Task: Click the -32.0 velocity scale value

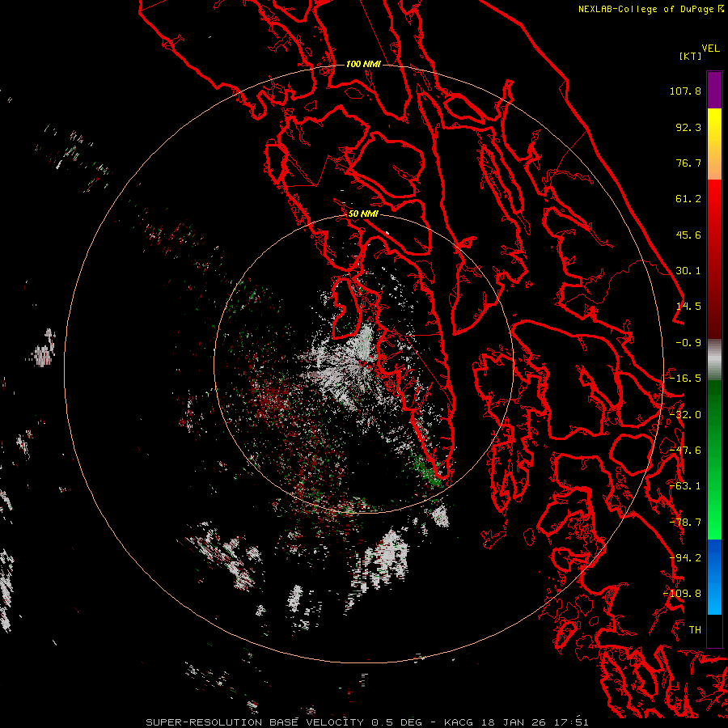Action: point(685,415)
